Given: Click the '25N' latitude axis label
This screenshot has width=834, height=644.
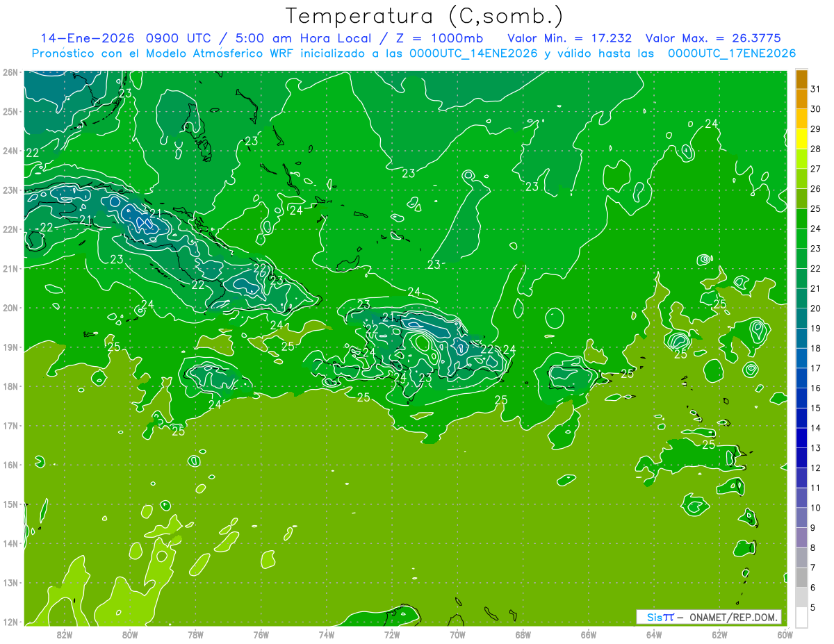Looking at the screenshot, I should point(10,111).
